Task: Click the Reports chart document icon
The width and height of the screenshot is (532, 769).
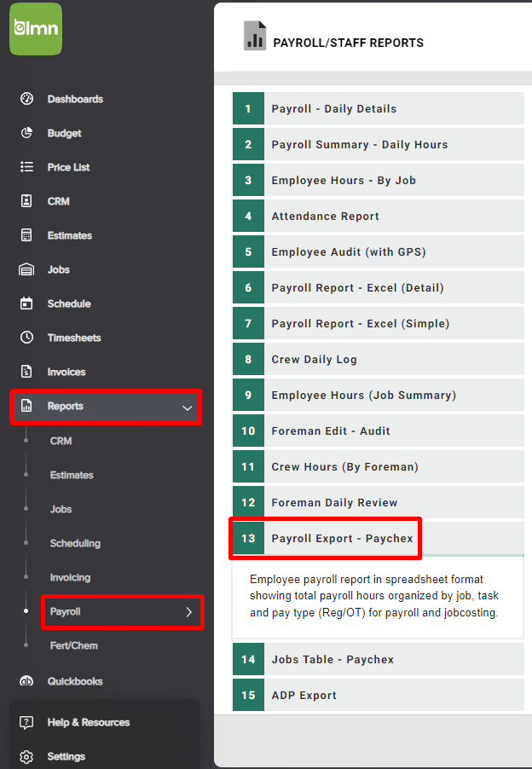Action: click(x=26, y=406)
